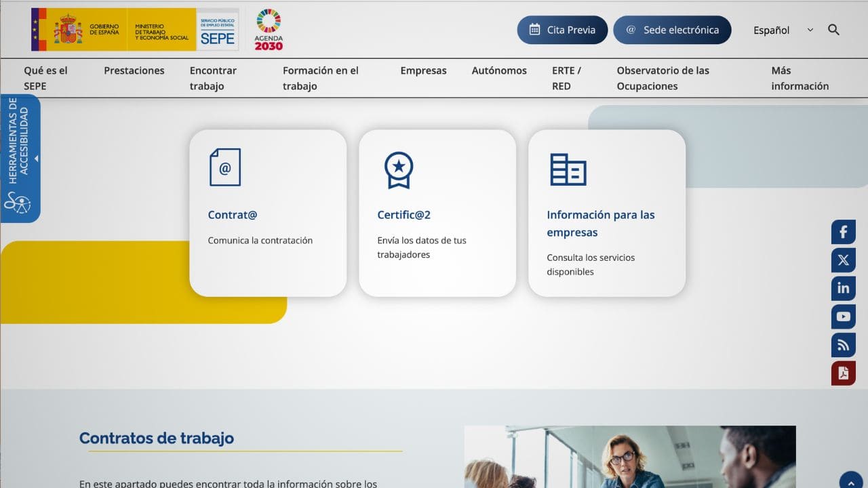Click the search magnifier icon
Screen dimensions: 868x488
833,30
